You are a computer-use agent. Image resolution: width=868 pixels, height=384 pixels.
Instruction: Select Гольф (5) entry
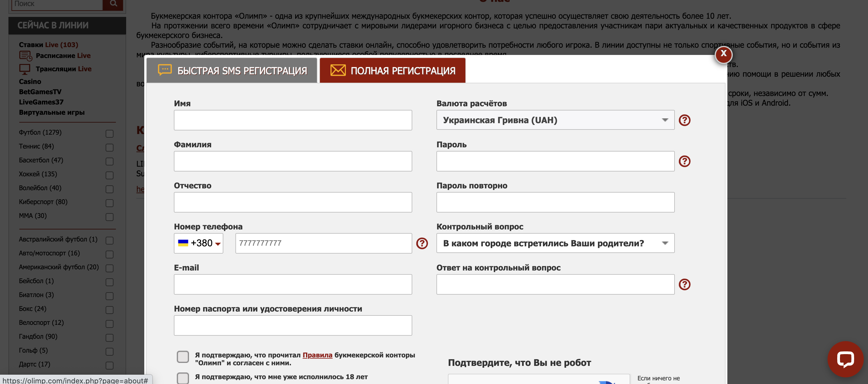34,350
